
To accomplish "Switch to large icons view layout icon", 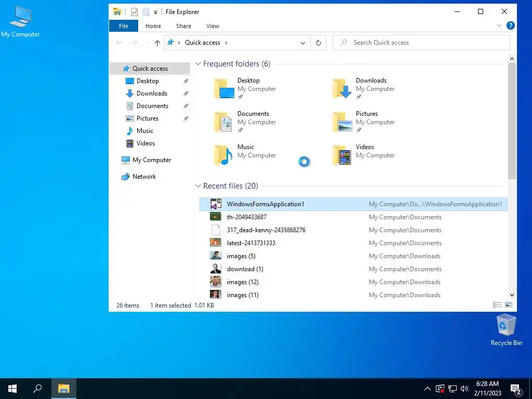I will tap(509, 304).
